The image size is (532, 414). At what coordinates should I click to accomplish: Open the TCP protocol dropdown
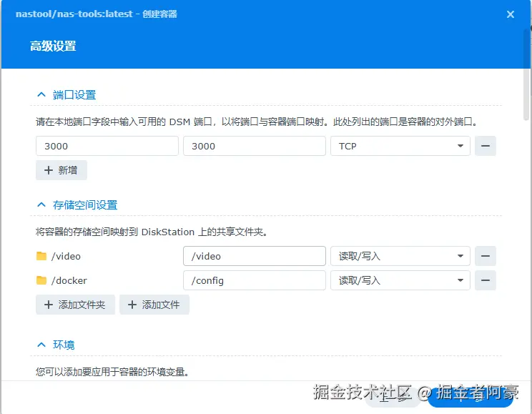click(400, 146)
